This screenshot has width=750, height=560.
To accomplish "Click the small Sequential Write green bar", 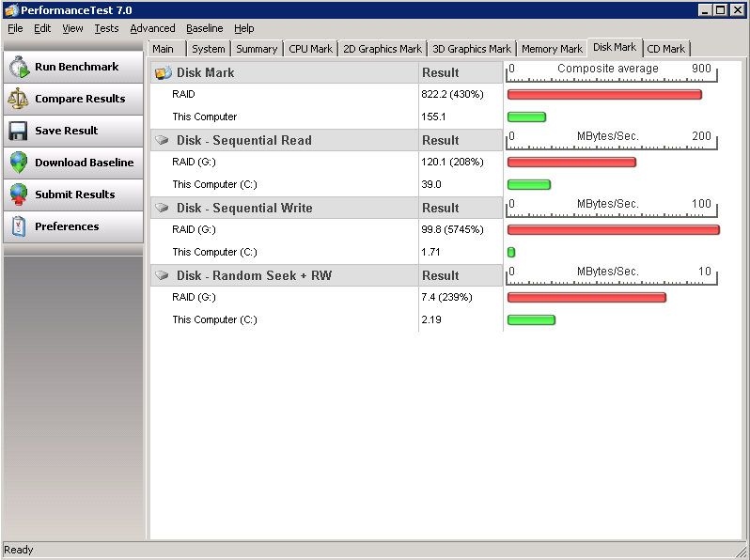I will tap(511, 253).
